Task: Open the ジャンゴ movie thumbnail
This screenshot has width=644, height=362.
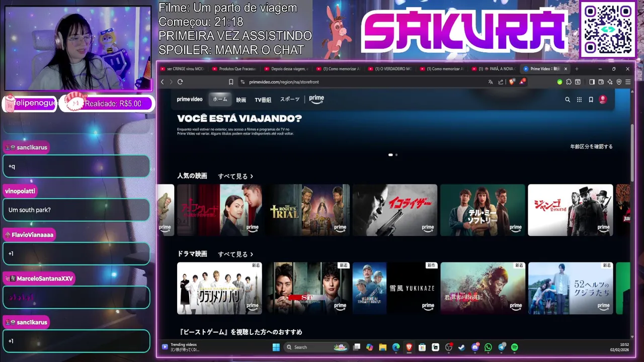Action: (571, 210)
